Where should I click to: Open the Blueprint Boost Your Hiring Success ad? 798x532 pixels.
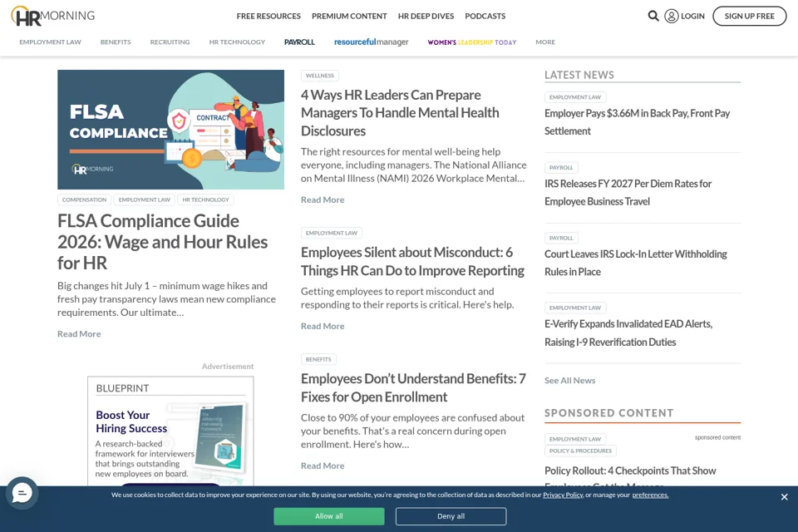point(170,431)
